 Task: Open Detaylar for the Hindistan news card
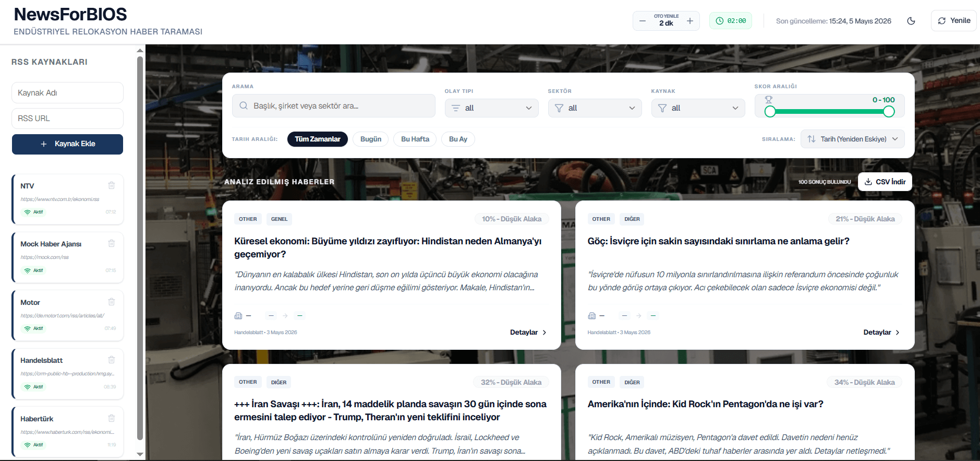coord(528,332)
